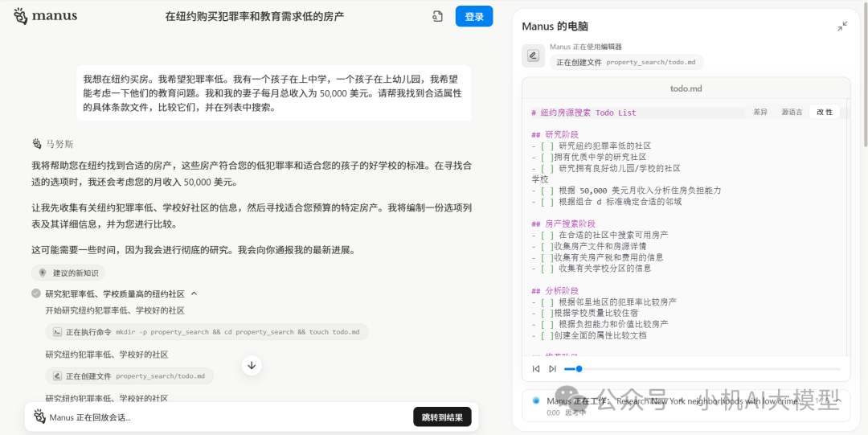This screenshot has width=868, height=435.
Task: Click the blue working status dot
Action: pos(536,400)
